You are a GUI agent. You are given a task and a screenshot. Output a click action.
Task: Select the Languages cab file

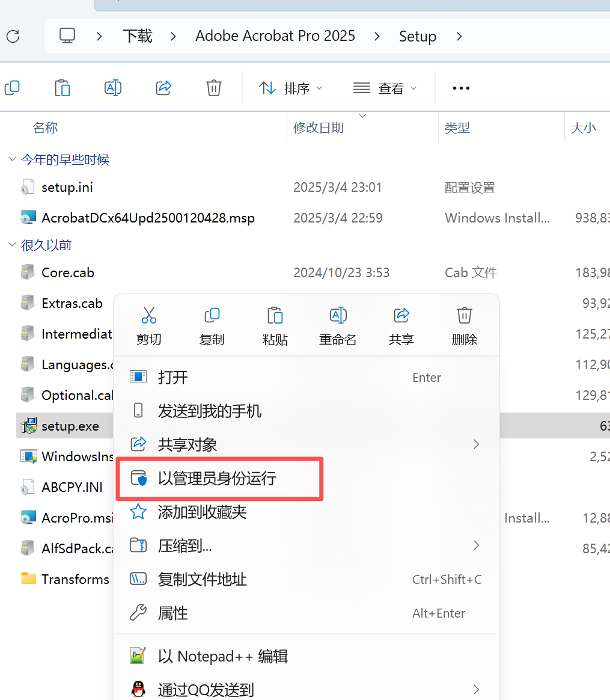77,364
